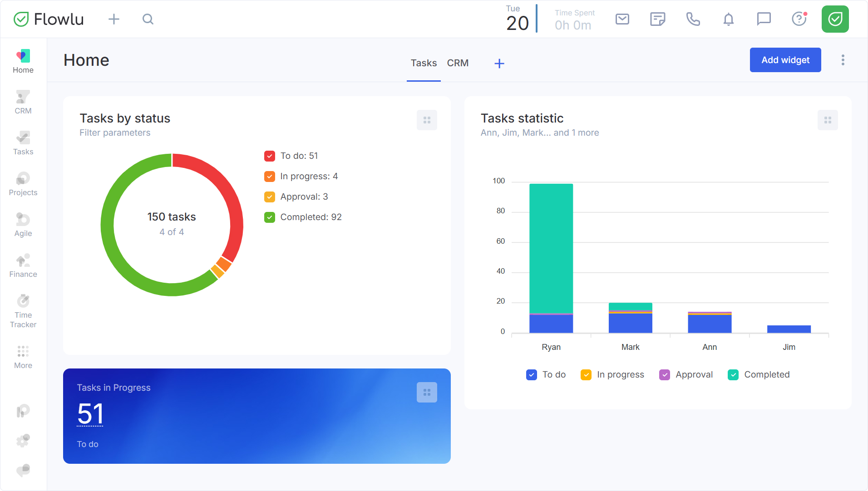Open the phone calls icon
The image size is (868, 491).
click(693, 19)
